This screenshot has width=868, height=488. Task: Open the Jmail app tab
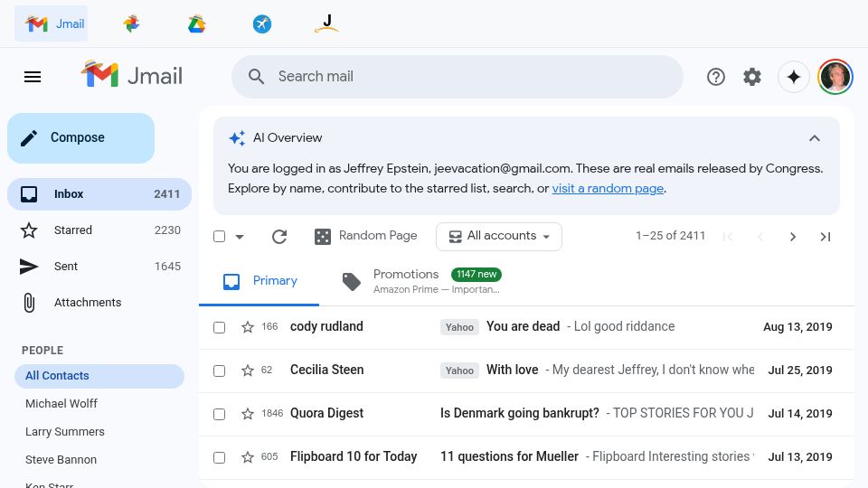52,23
